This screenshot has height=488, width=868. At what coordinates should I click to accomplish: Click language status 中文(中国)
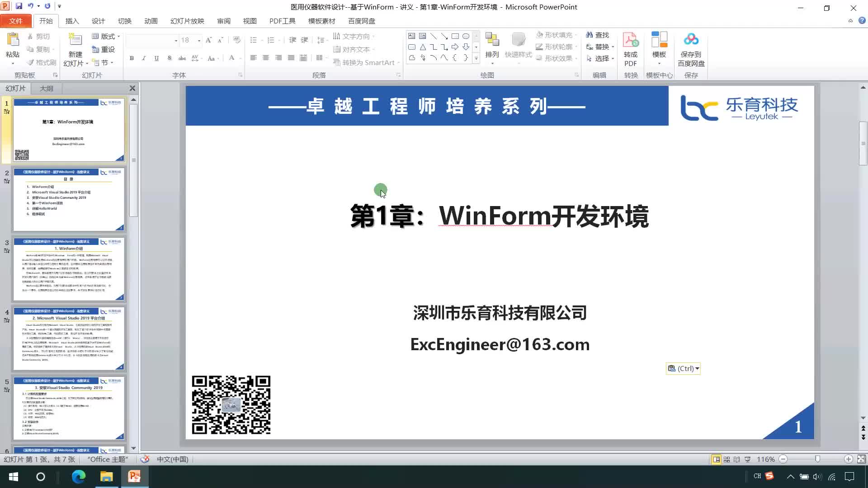[172, 459]
